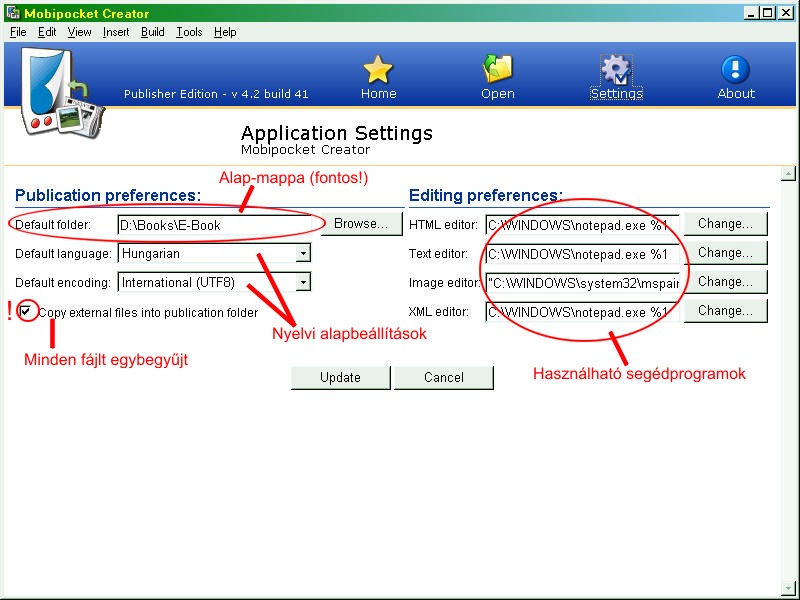This screenshot has width=800, height=600.
Task: Expand the Default encoding dropdown
Action: pos(303,282)
